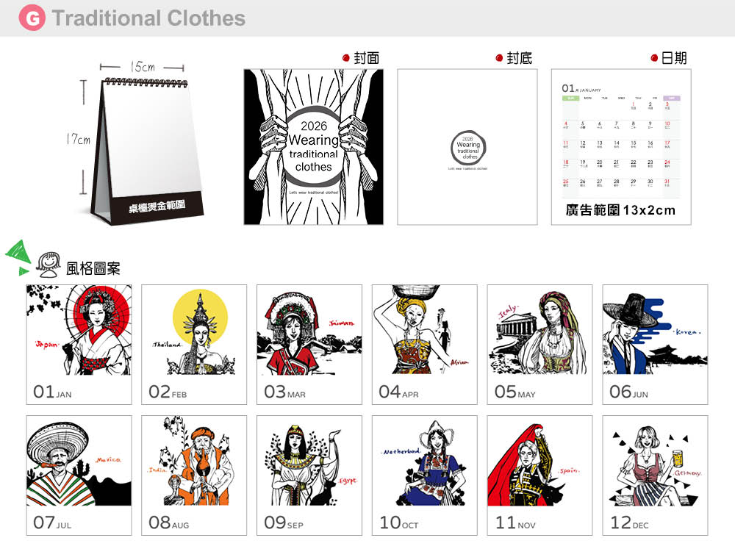Open the front cover 封面 preview image
The width and height of the screenshot is (735, 560).
pyautogui.click(x=314, y=147)
